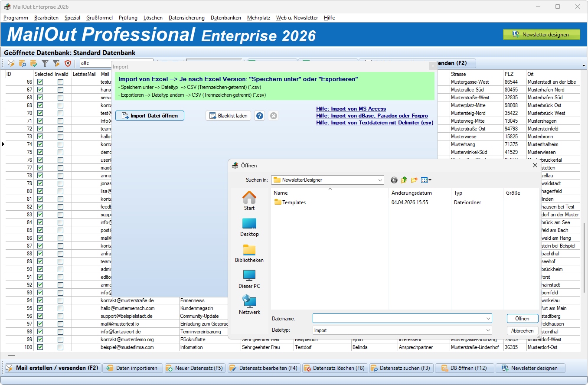This screenshot has width=588, height=385.
Task: Click the Öffnen button in the file dialog
Action: point(522,319)
